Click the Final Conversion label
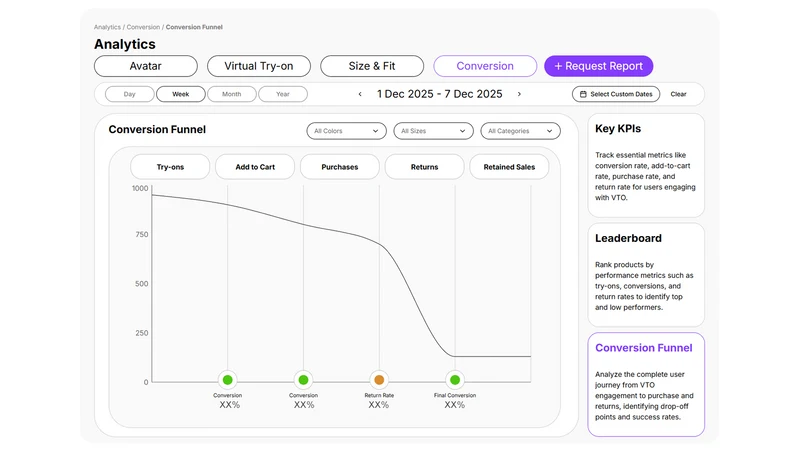This screenshot has width=800, height=450. (455, 395)
